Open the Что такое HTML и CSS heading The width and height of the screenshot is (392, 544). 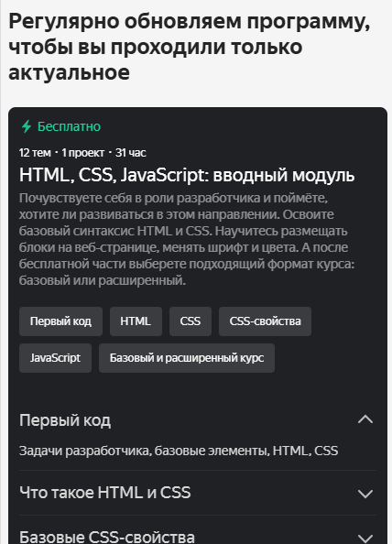pos(104,493)
